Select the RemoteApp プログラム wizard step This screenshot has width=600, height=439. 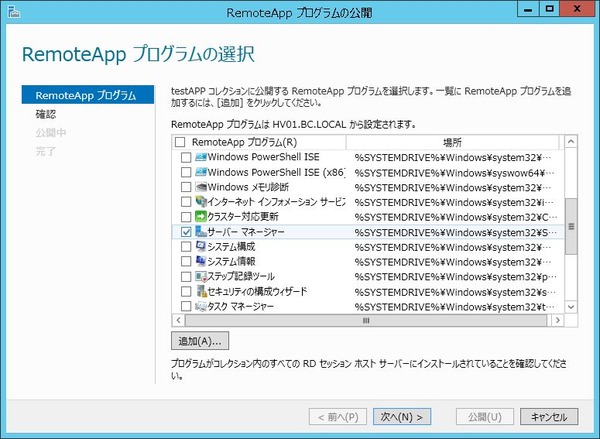pos(88,95)
